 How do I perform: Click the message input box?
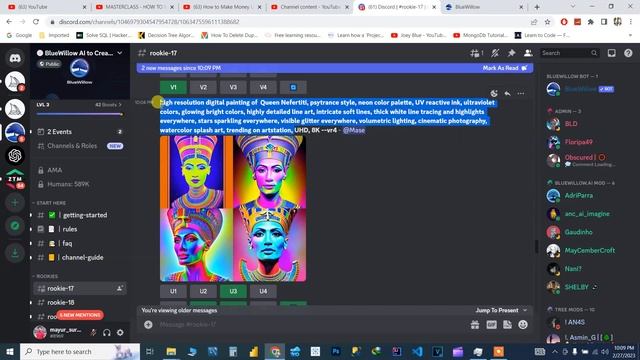click(310, 324)
